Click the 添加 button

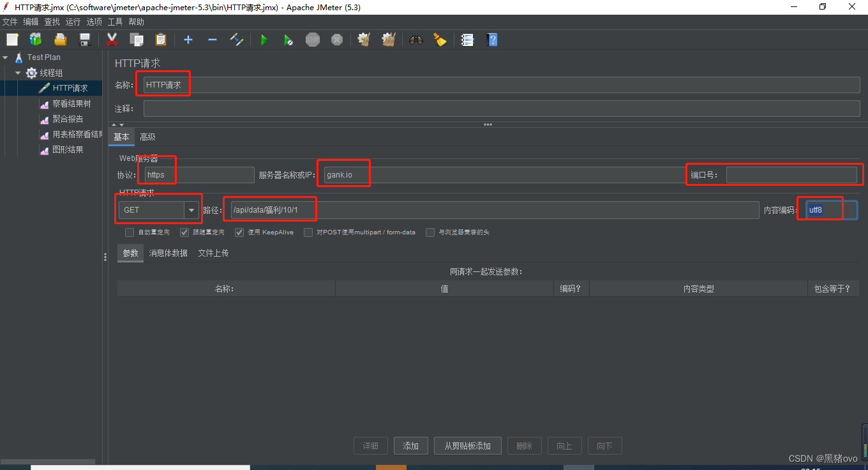click(410, 446)
